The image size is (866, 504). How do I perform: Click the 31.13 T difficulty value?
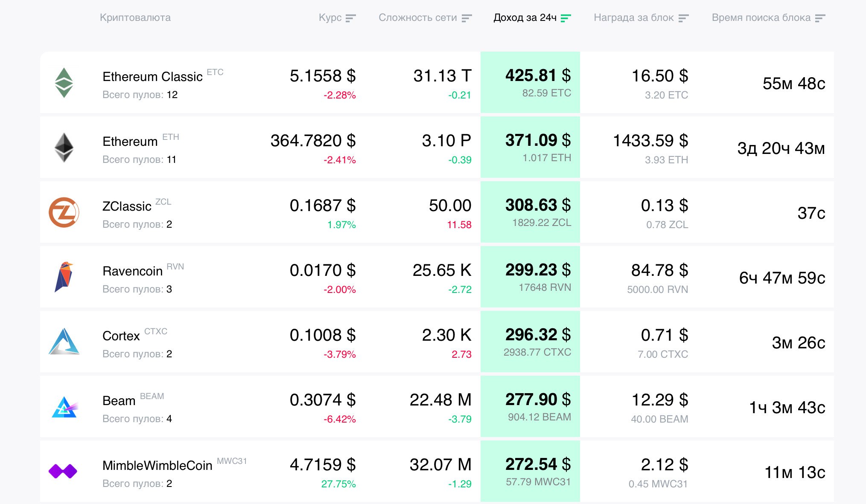442,76
